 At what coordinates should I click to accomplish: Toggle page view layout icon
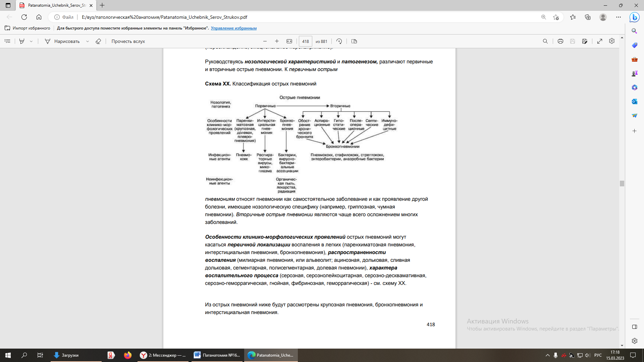[354, 41]
